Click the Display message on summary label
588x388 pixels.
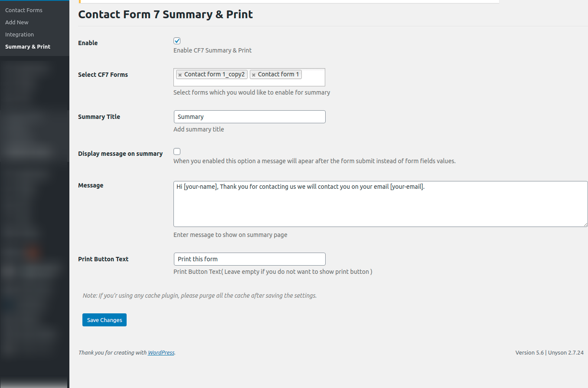point(120,154)
